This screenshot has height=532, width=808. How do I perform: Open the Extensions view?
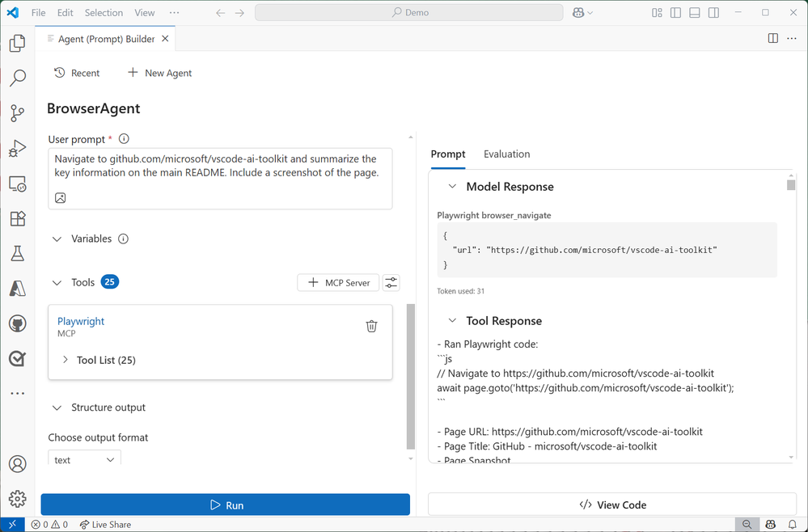pos(18,218)
